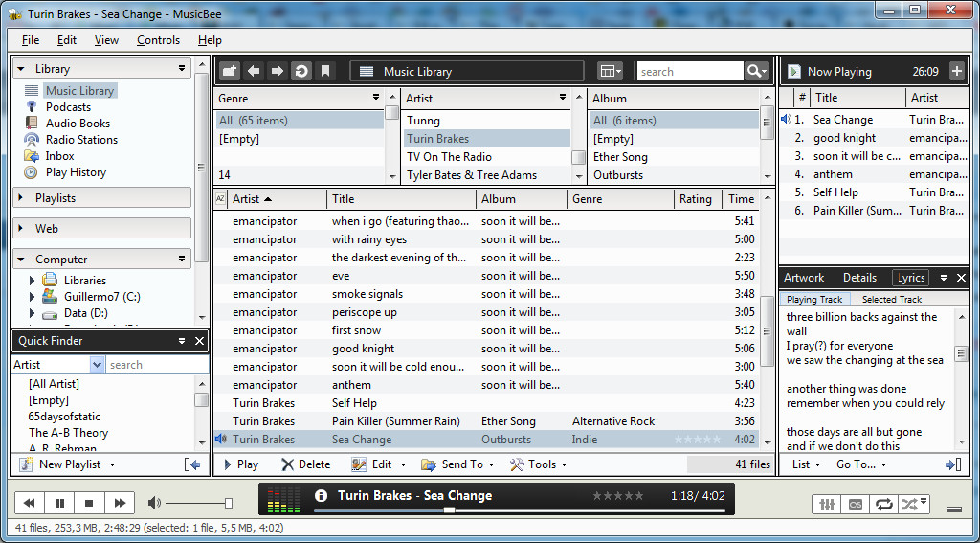Image resolution: width=980 pixels, height=543 pixels.
Task: Open the Genre column options menu
Action: coord(376,98)
